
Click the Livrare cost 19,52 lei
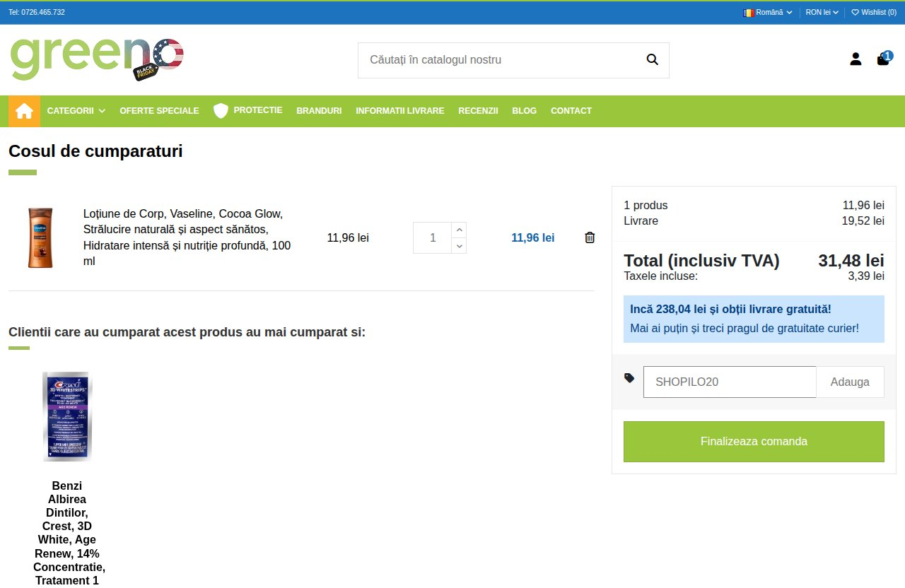(x=863, y=220)
